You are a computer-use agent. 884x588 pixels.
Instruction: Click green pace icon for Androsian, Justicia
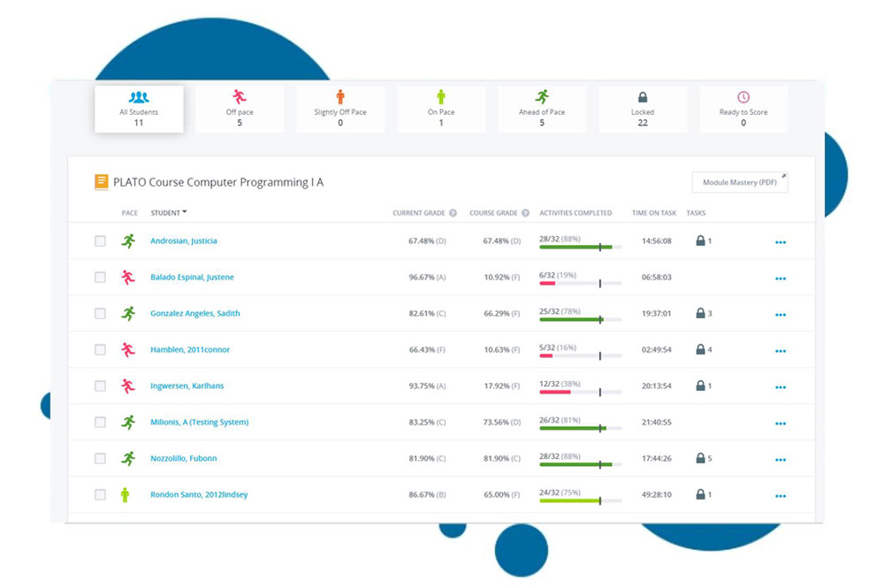(128, 241)
